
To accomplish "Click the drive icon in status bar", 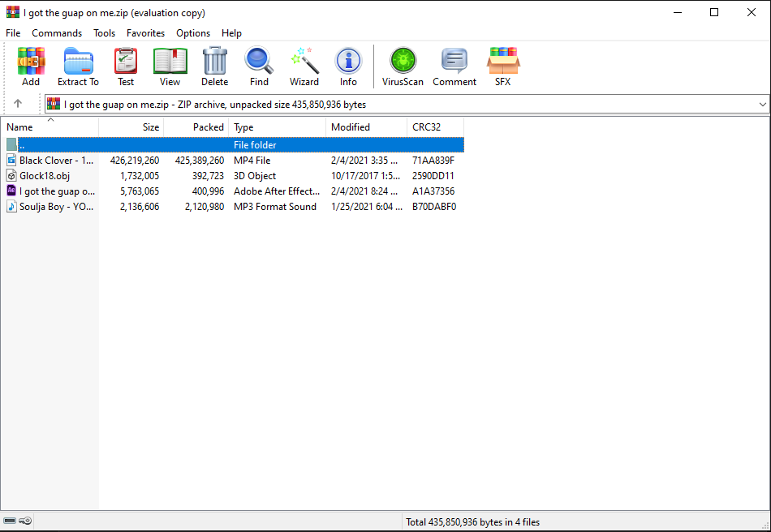I will tap(10, 521).
